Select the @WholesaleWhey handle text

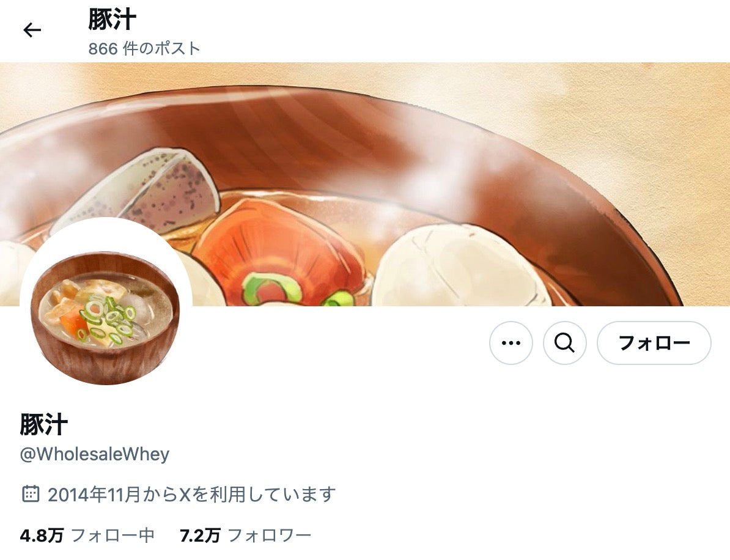95,454
